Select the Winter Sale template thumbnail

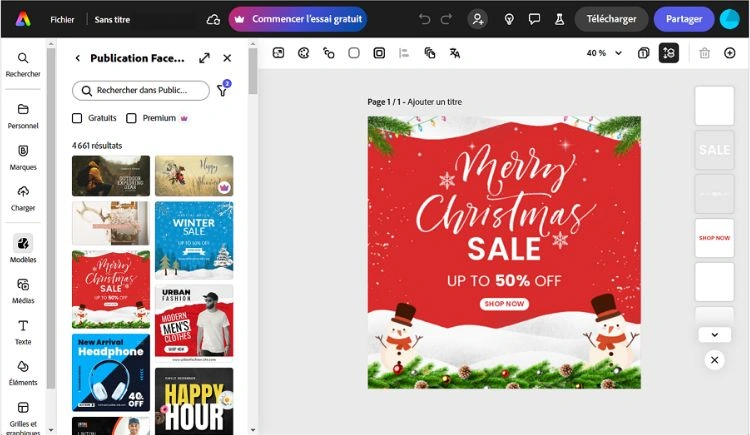(x=194, y=240)
